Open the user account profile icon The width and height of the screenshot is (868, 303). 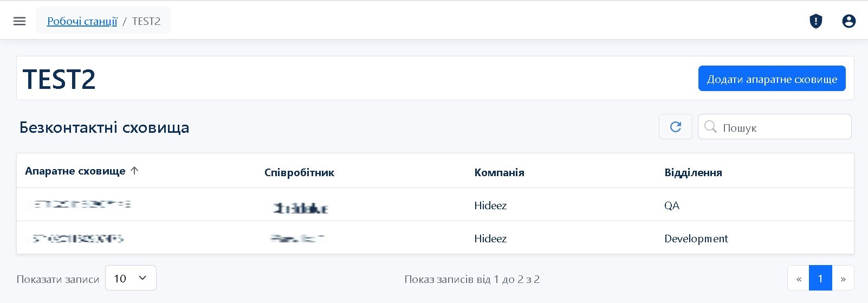pyautogui.click(x=848, y=21)
